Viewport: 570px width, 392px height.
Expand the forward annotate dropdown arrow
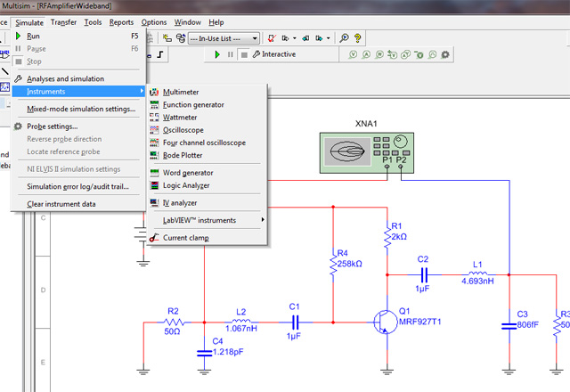point(329,38)
